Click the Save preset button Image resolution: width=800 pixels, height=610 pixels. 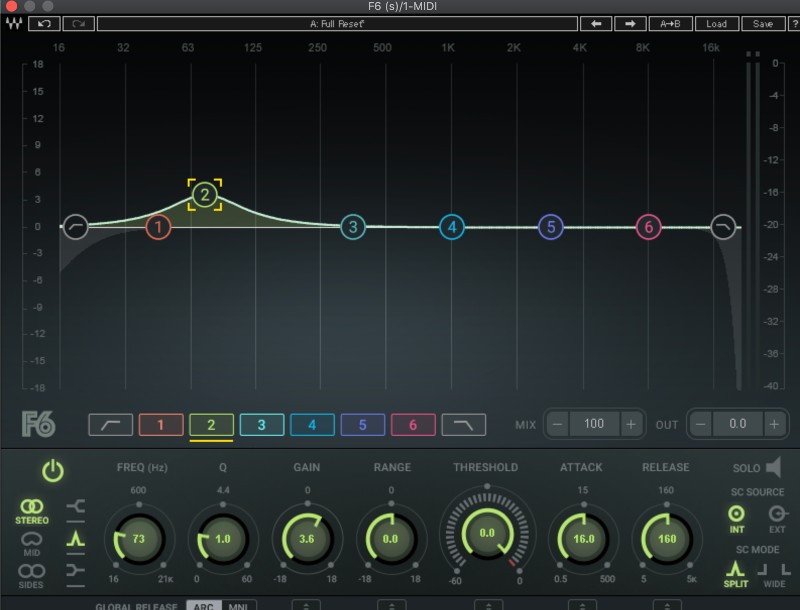pyautogui.click(x=764, y=23)
